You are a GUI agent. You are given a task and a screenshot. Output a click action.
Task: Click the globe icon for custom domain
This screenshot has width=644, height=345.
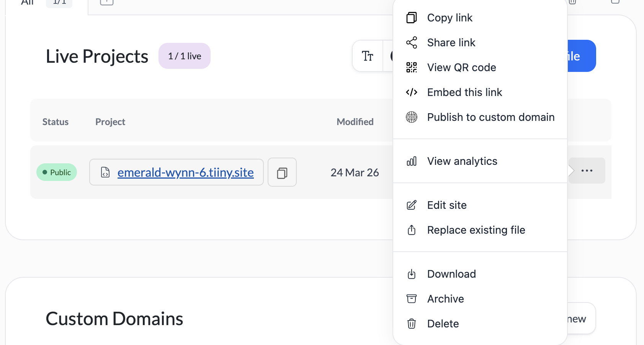tap(411, 117)
